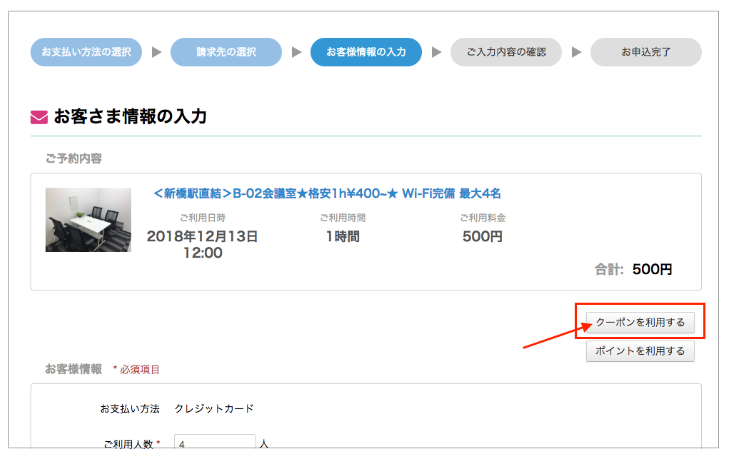The image size is (735, 468).
Task: Click the ご利用時間 column label
Action: coord(343,218)
